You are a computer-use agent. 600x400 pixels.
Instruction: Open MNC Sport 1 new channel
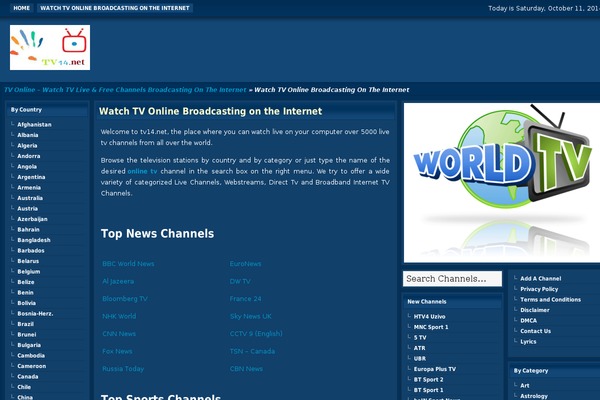(x=431, y=327)
